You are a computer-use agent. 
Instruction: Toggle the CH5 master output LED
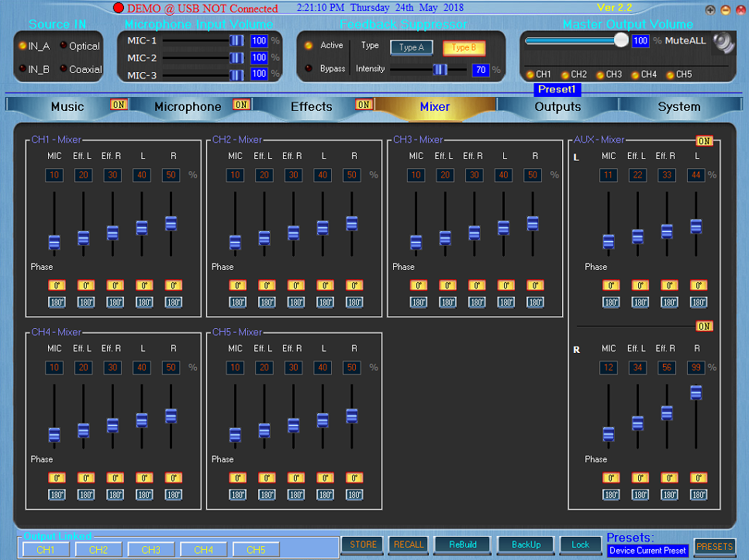point(670,74)
